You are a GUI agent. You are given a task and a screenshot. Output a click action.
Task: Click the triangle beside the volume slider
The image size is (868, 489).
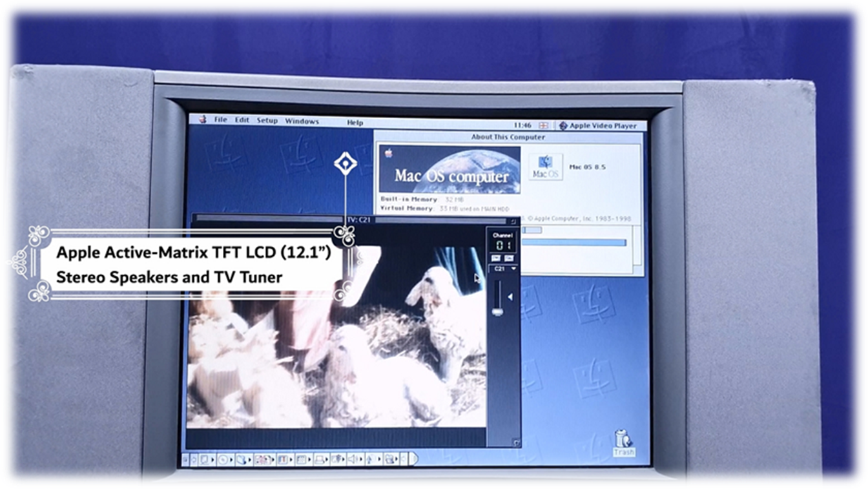[x=510, y=297]
